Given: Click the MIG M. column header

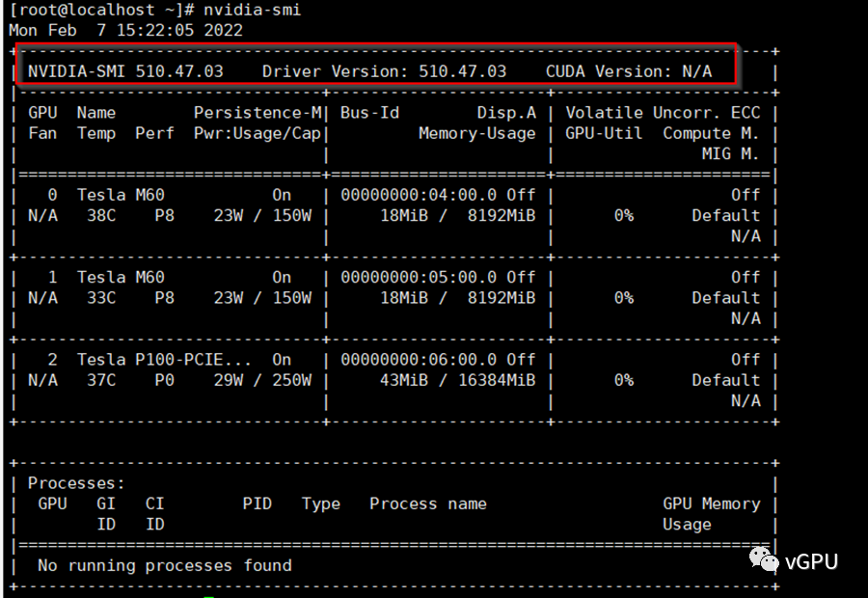Looking at the screenshot, I should 730,153.
